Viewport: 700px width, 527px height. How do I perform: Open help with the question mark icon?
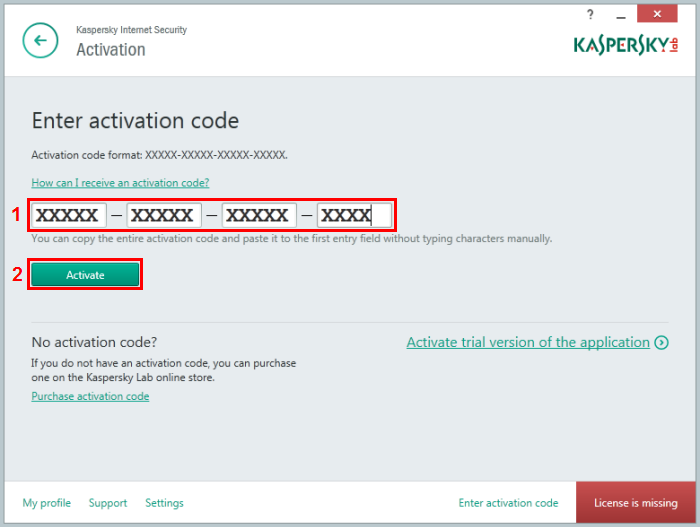click(x=590, y=14)
